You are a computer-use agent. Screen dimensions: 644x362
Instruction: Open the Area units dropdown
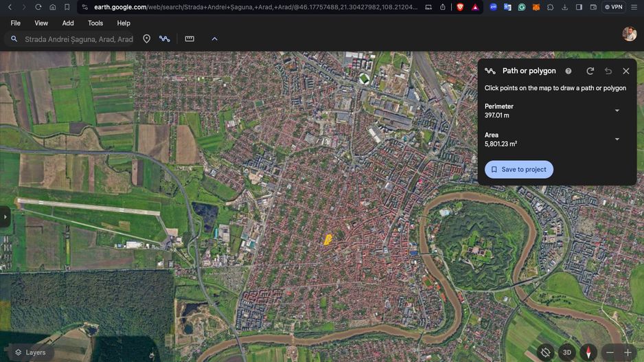[617, 139]
